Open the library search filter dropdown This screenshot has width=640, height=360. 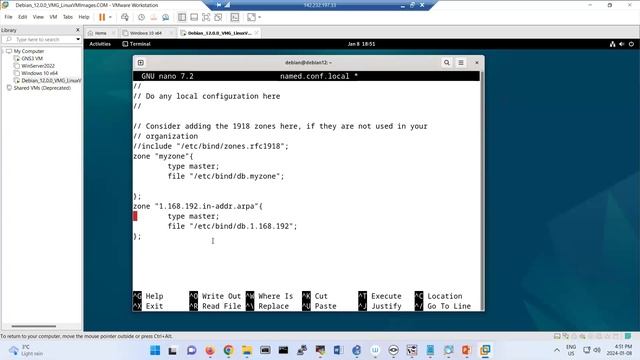(x=78, y=39)
